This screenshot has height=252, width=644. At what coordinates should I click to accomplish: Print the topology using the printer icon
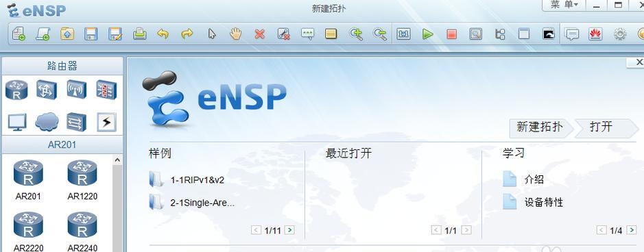[x=140, y=34]
